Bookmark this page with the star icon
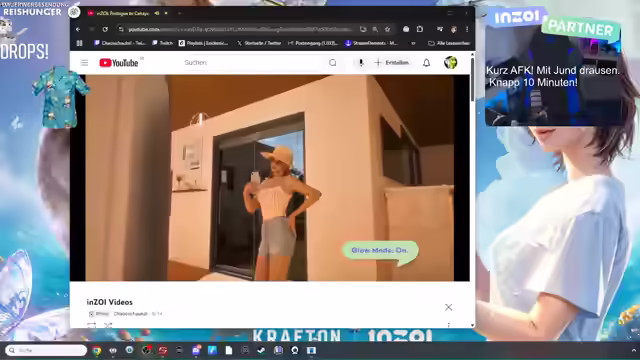 pos(387,29)
